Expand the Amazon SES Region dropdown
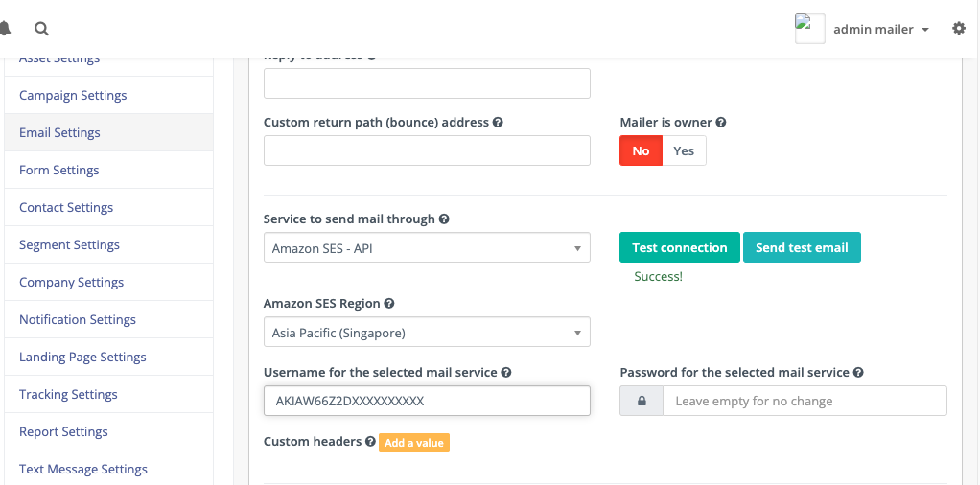 click(x=427, y=333)
